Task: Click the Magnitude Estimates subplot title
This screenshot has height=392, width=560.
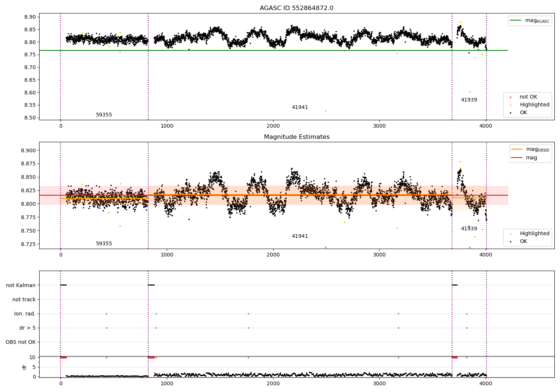Action: 296,137
